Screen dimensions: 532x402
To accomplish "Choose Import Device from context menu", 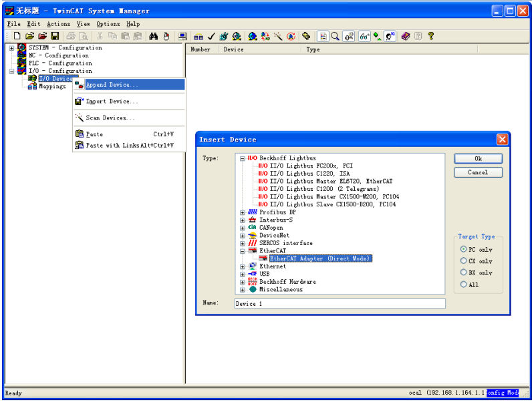I will [x=129, y=102].
